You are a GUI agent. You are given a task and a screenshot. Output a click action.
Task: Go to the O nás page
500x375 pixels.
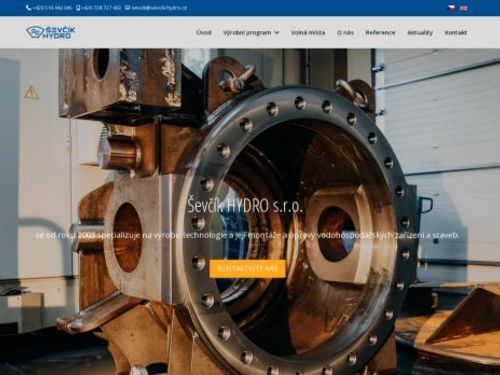pos(345,32)
